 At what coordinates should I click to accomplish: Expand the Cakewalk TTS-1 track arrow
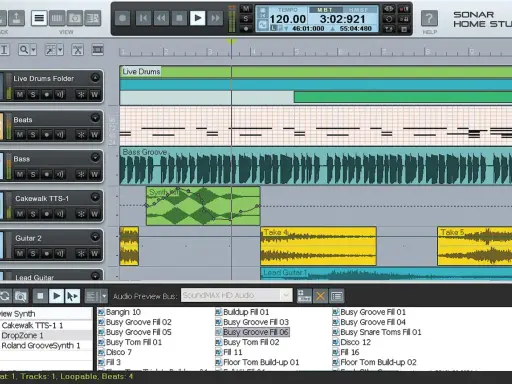coord(95,197)
